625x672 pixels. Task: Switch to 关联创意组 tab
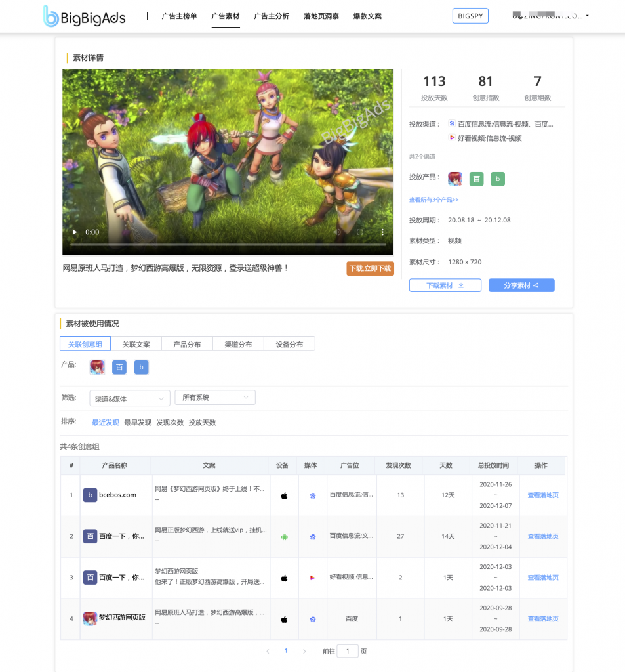pyautogui.click(x=85, y=344)
